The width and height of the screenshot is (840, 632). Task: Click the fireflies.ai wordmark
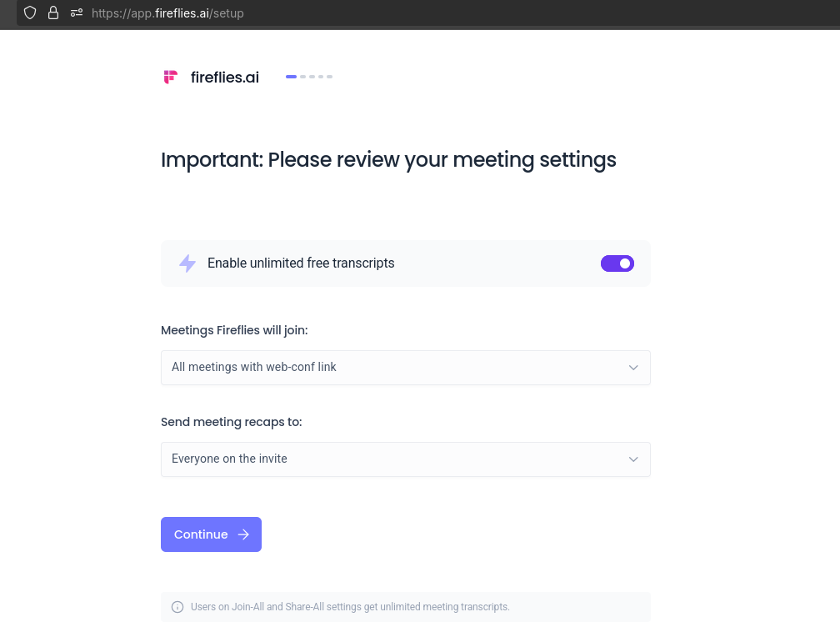click(x=225, y=78)
